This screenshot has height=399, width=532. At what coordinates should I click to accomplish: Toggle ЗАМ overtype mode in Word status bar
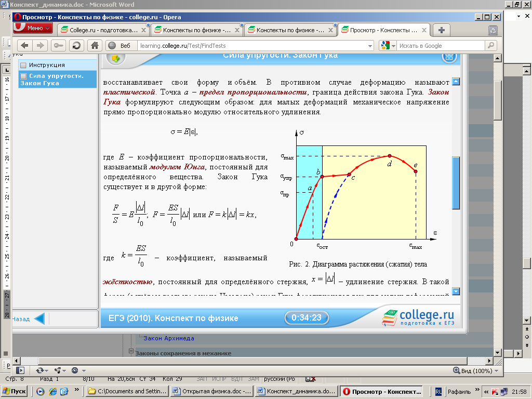tap(254, 379)
